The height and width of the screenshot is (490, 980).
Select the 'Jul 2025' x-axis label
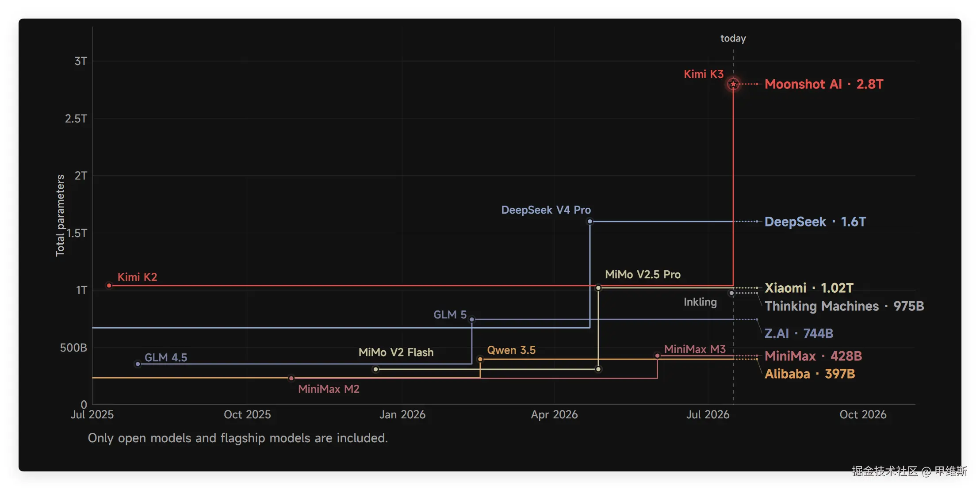pyautogui.click(x=92, y=414)
